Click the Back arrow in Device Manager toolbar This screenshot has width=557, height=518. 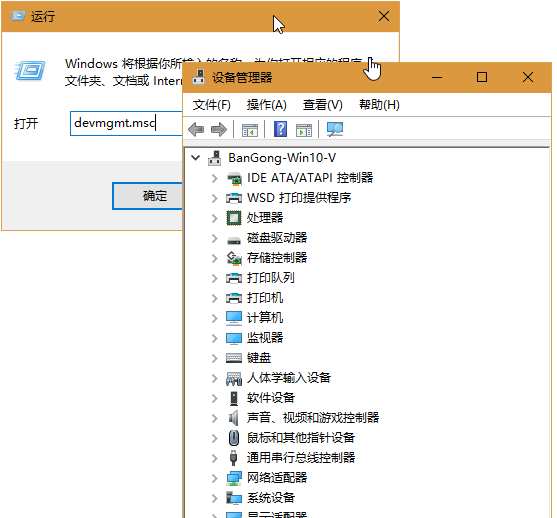pyautogui.click(x=196, y=129)
